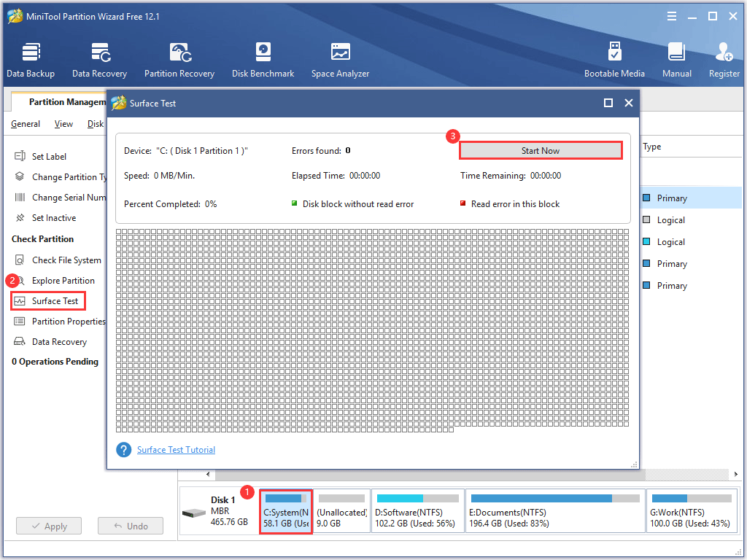Image resolution: width=747 pixels, height=560 pixels.
Task: Select Set Label in the sidebar
Action: pos(41,156)
